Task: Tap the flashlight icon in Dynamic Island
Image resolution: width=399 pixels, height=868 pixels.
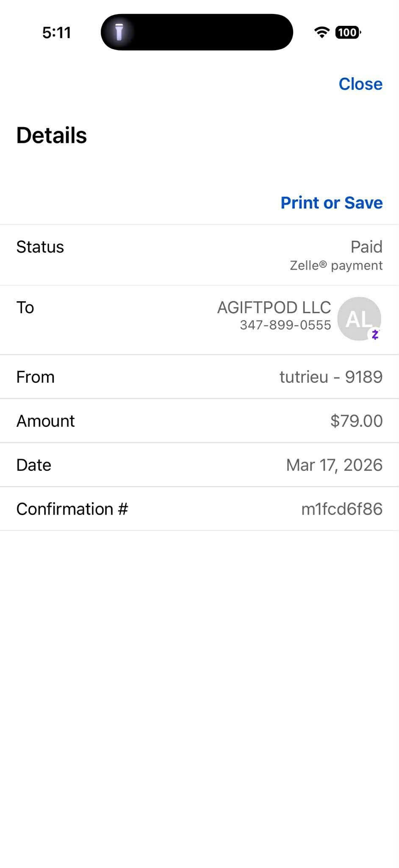Action: pyautogui.click(x=119, y=32)
